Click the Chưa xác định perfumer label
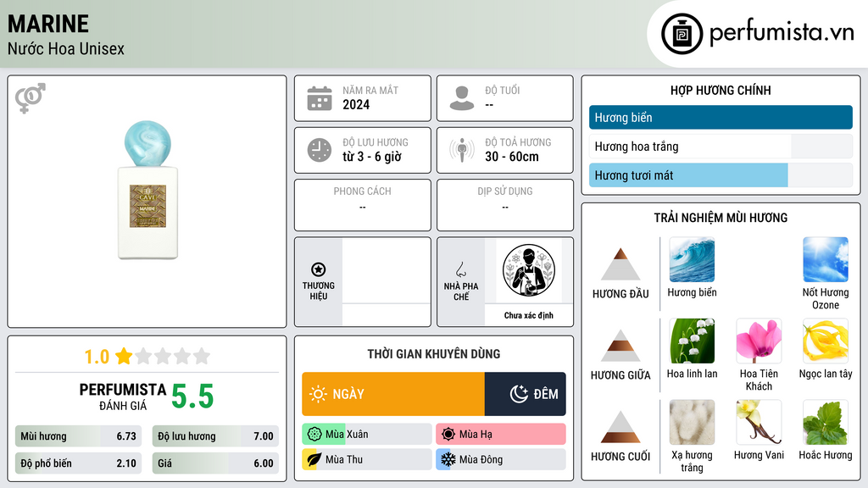Image resolution: width=868 pixels, height=488 pixels. pos(529,315)
